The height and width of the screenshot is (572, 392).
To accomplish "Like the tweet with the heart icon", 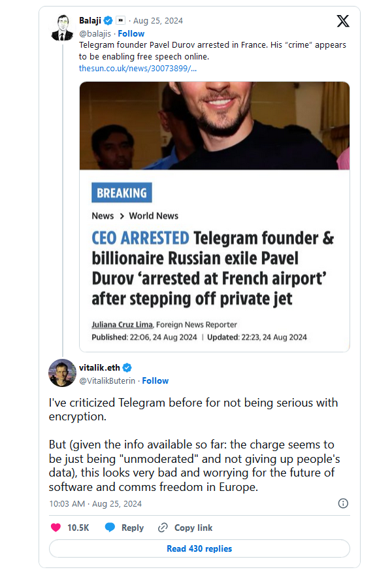I will pyautogui.click(x=55, y=528).
